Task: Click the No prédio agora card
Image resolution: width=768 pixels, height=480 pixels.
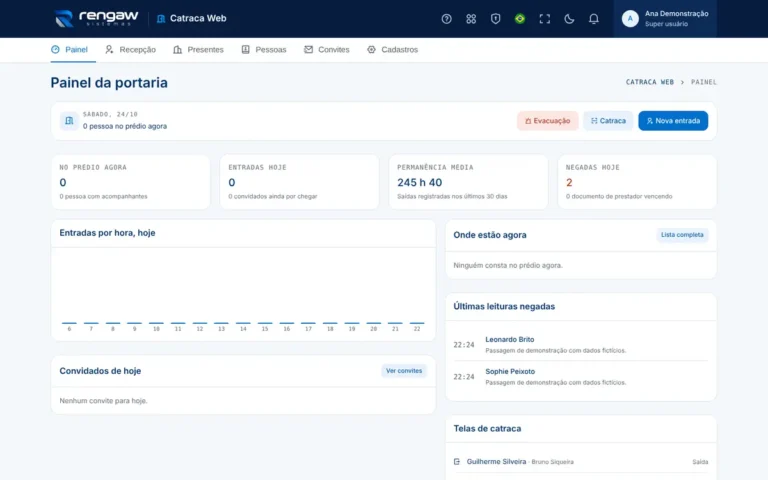Action: pos(130,182)
